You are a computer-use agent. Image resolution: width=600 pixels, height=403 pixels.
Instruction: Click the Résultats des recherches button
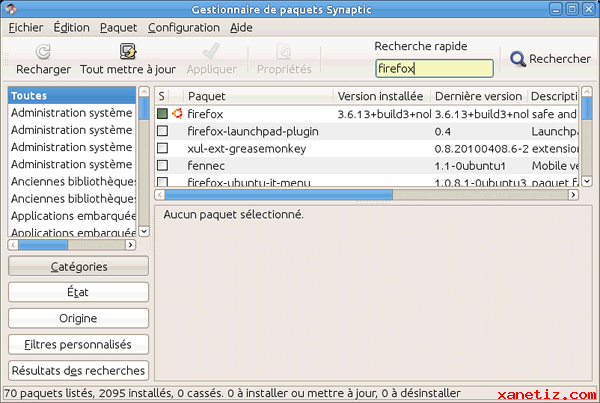[78, 370]
